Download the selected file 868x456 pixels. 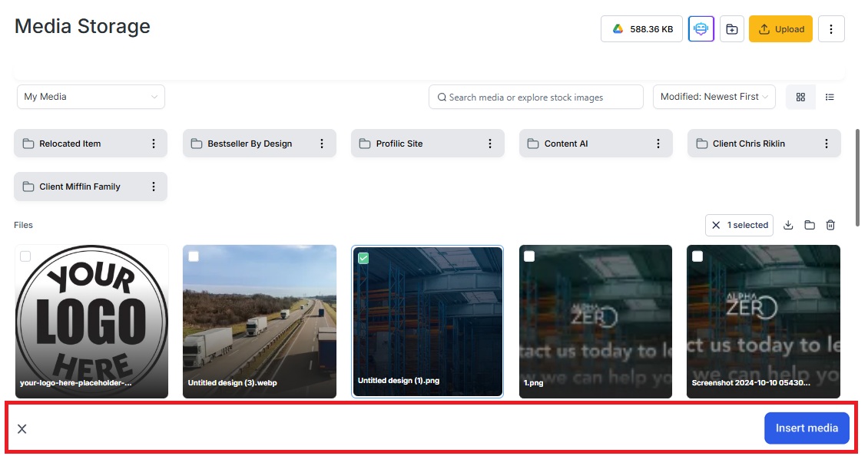coord(788,225)
